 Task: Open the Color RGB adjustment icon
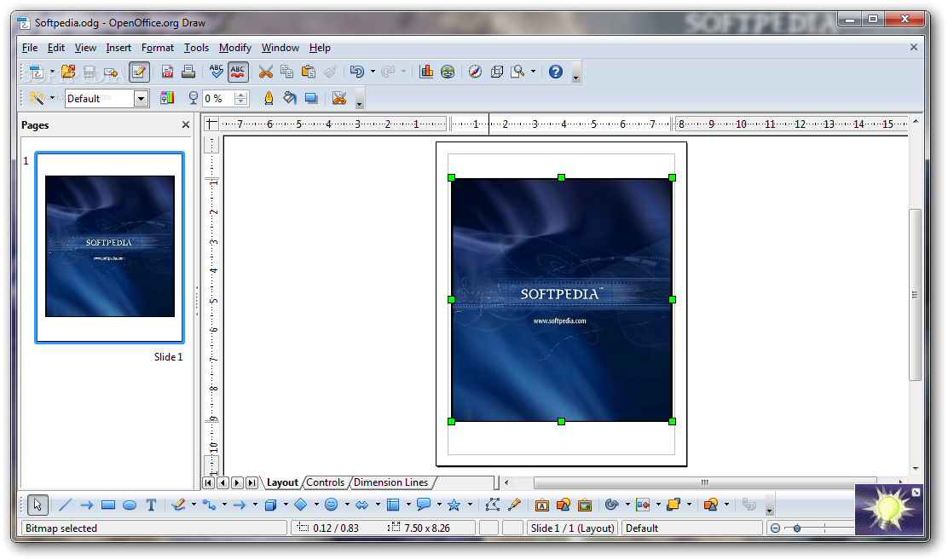[x=167, y=98]
